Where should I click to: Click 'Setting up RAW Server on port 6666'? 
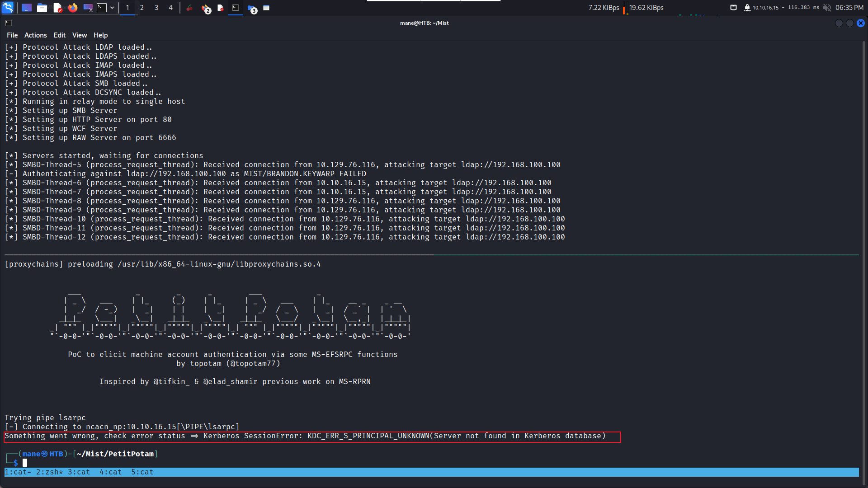pos(90,138)
